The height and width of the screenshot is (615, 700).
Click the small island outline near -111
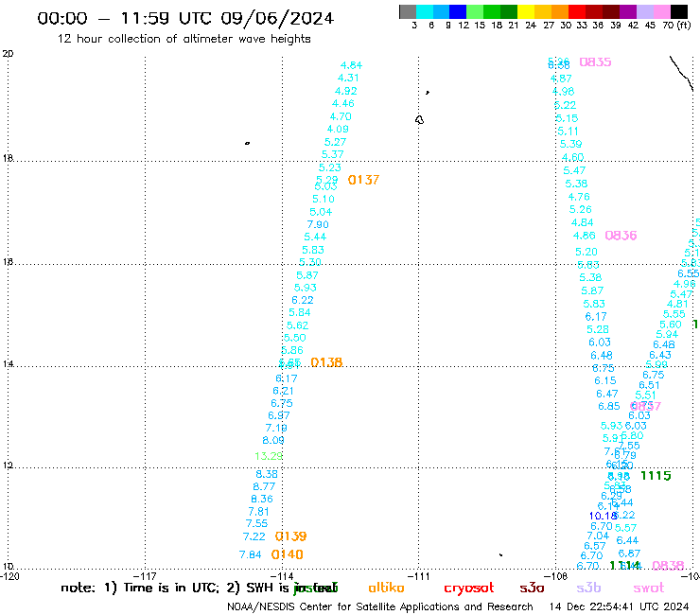420,120
